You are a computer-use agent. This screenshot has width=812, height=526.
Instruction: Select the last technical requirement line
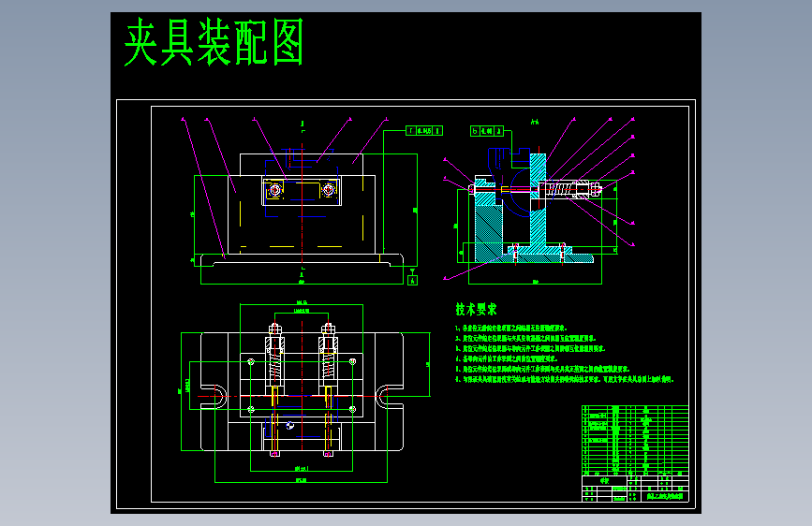coord(565,379)
